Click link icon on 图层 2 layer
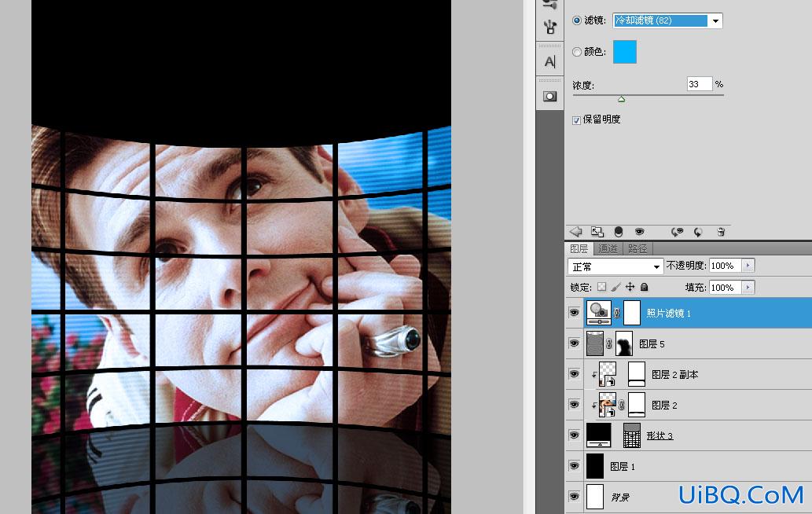The height and width of the screenshot is (514, 812). pyautogui.click(x=622, y=405)
